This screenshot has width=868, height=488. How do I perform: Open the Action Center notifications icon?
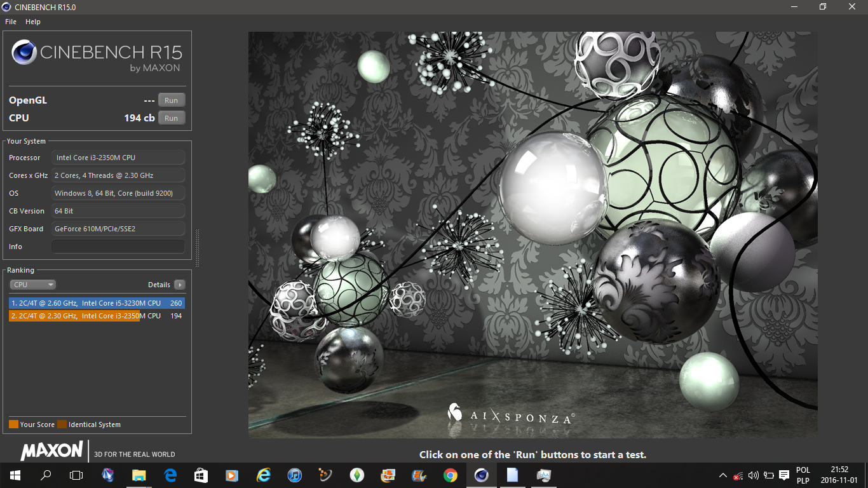[784, 475]
